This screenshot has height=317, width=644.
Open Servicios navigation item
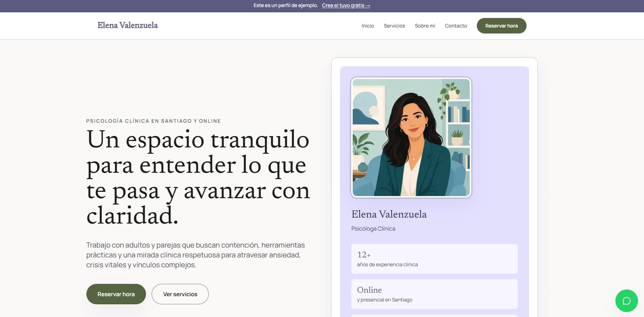394,26
